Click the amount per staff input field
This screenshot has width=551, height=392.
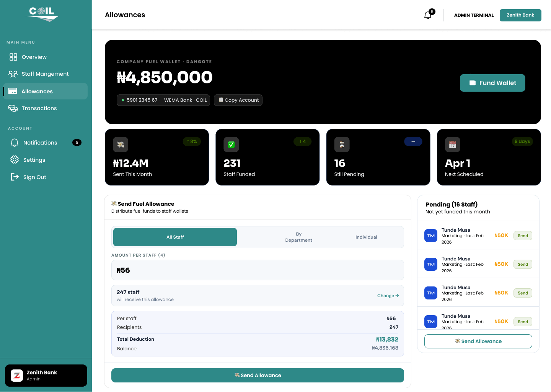pyautogui.click(x=258, y=270)
